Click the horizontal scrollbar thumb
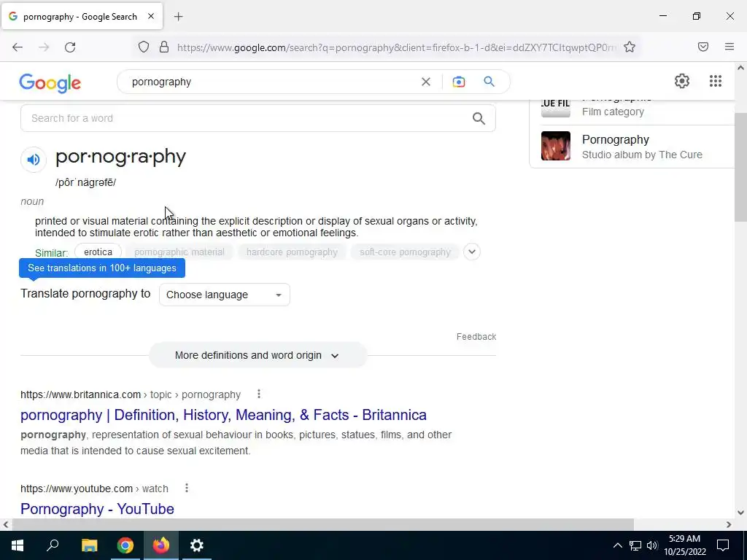Viewport: 747px width, 560px height. tap(322, 524)
